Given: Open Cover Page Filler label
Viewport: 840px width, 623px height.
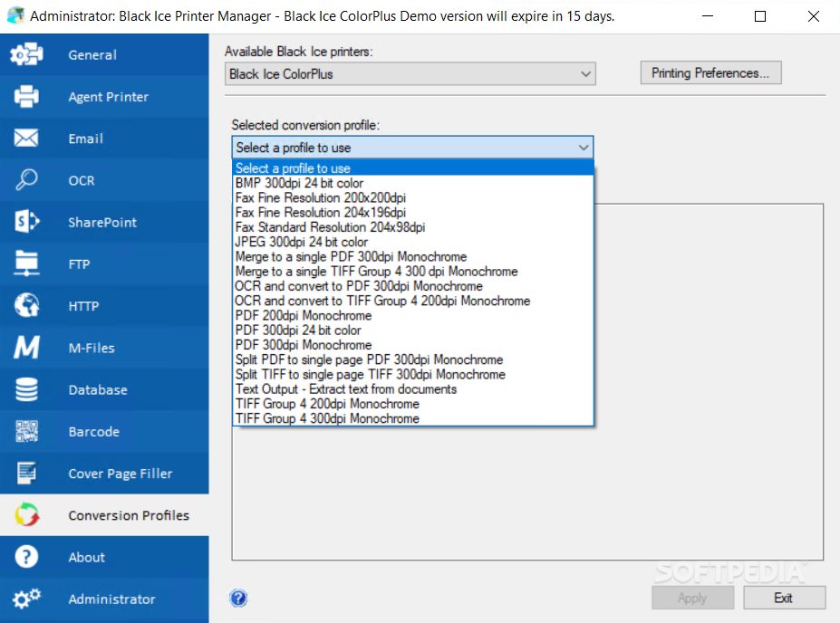Looking at the screenshot, I should (121, 474).
